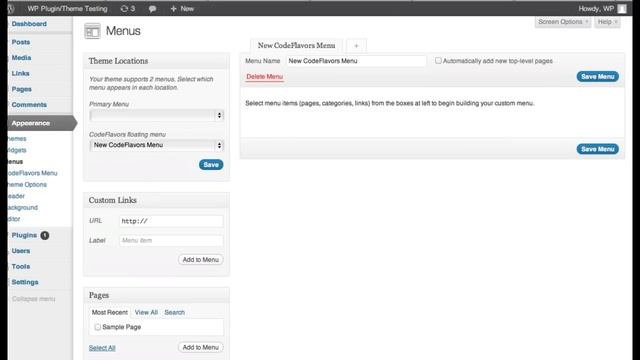Click Add to Menu in Custom Links
This screenshot has height=360, width=640.
tap(200, 260)
